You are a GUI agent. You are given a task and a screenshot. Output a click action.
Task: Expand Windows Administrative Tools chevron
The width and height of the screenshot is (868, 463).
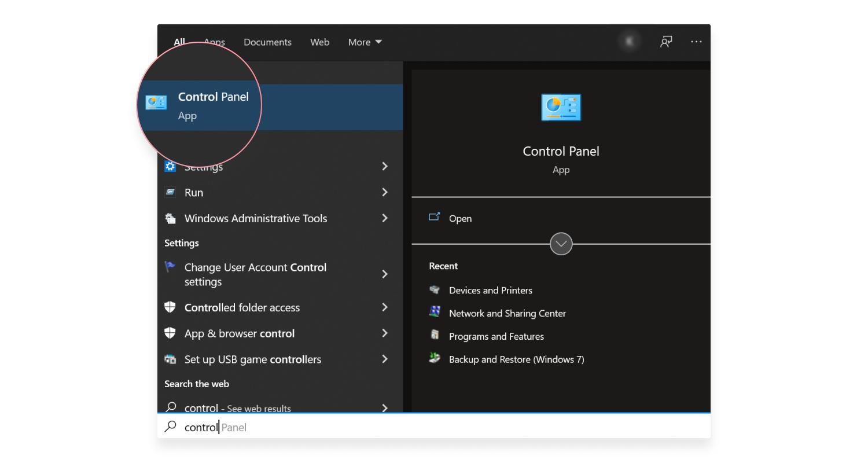click(385, 218)
